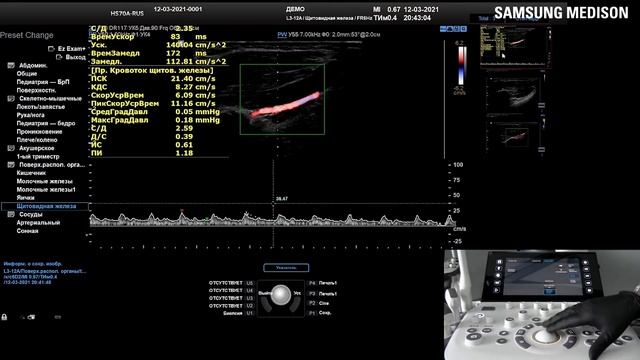This screenshot has height=360, width=640.
Task: Select the Рука/нога preset
Action: tap(30, 115)
